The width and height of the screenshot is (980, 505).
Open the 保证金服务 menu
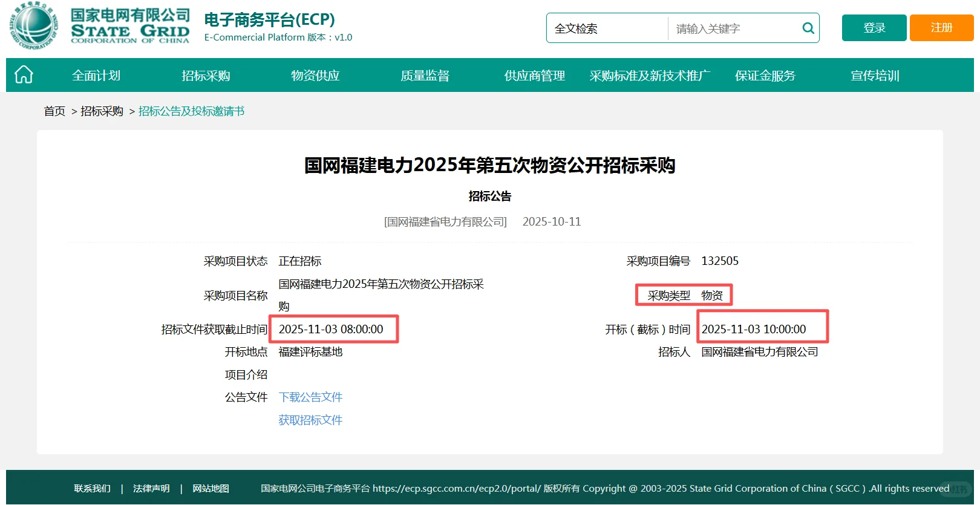(765, 76)
